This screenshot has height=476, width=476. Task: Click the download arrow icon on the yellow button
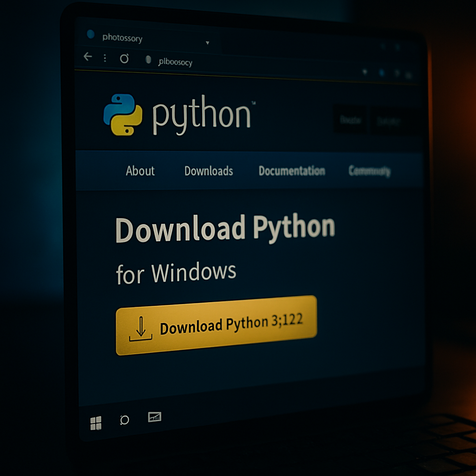pos(142,327)
